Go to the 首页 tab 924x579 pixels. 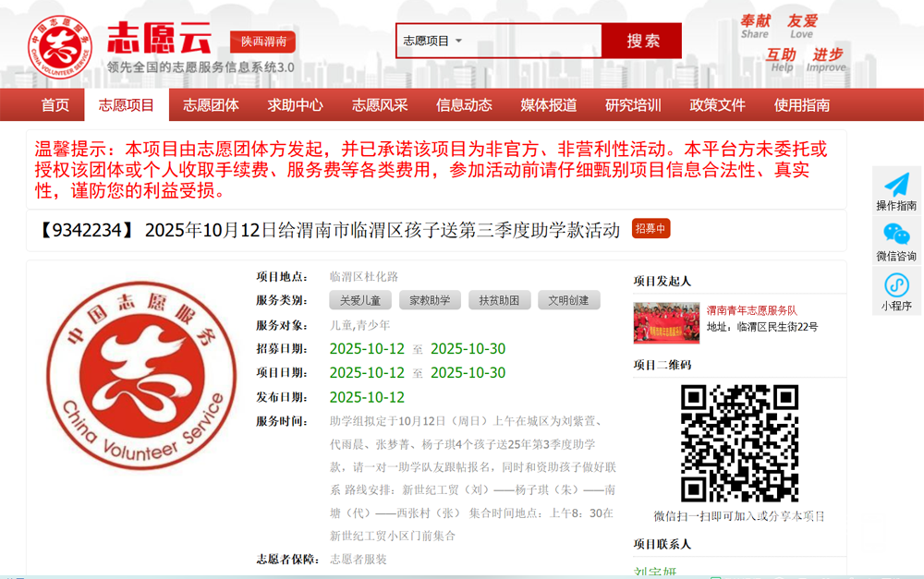55,105
